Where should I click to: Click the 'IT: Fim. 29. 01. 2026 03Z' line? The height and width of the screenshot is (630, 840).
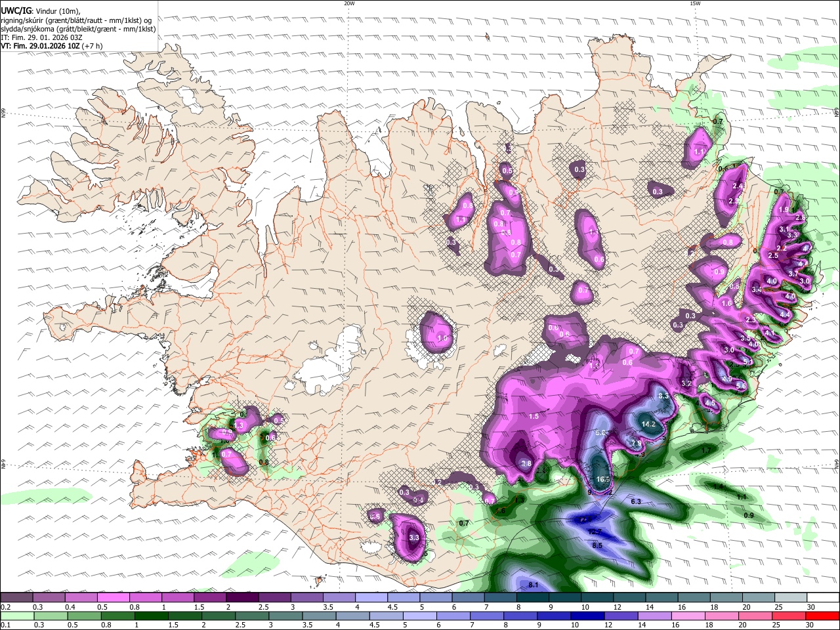(41, 37)
